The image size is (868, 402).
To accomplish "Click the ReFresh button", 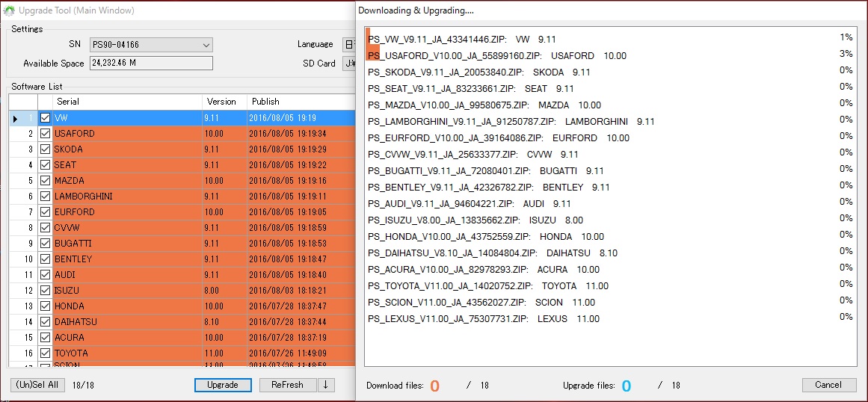I will (287, 385).
